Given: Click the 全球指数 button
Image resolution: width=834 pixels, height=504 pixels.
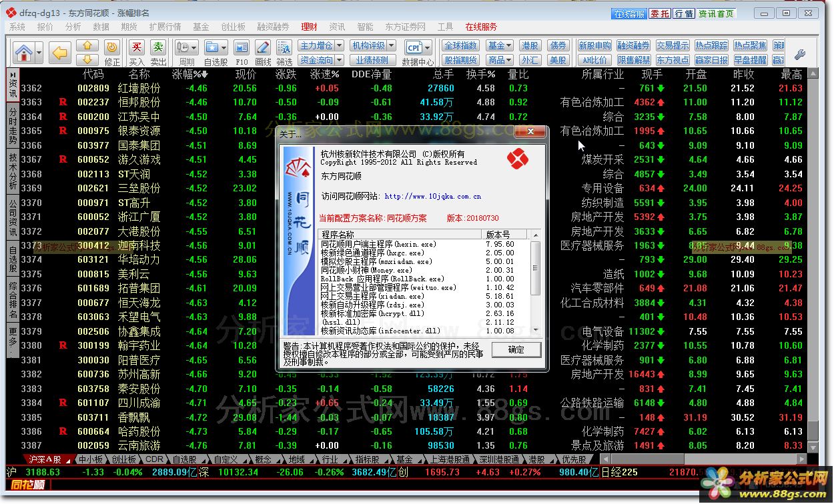Looking at the screenshot, I should (460, 45).
